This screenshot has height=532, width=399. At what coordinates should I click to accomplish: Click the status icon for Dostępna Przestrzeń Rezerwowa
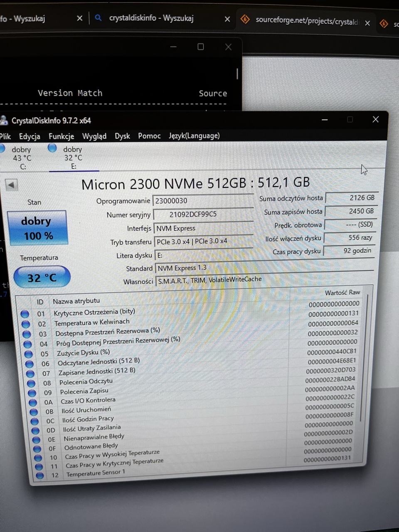[27, 334]
